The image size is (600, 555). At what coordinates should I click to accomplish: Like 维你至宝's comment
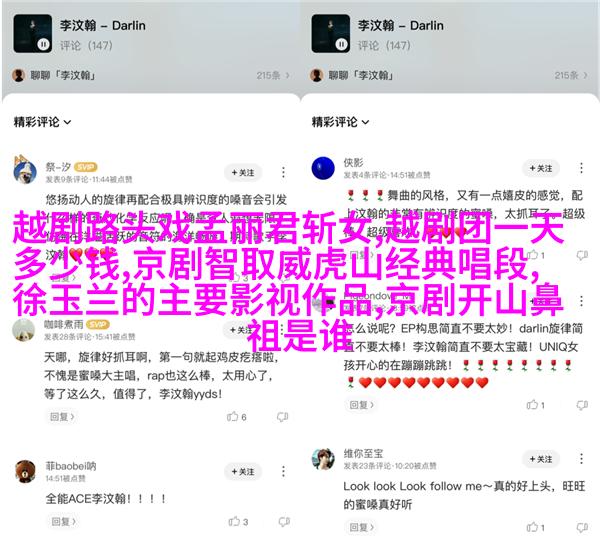(x=532, y=527)
